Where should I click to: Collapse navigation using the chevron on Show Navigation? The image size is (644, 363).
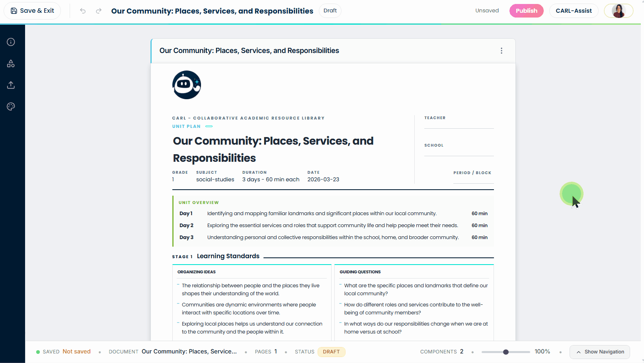coord(579,352)
